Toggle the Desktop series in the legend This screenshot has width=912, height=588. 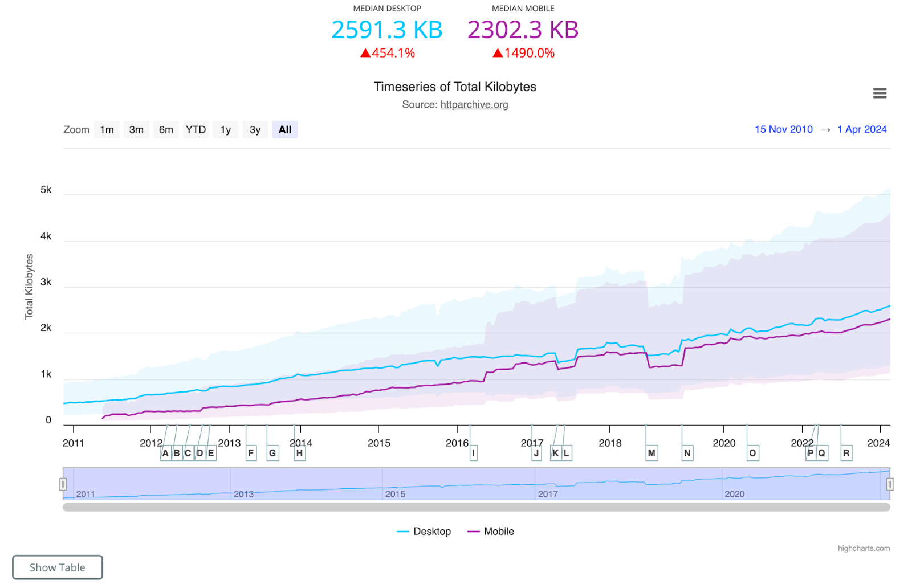pyautogui.click(x=424, y=531)
